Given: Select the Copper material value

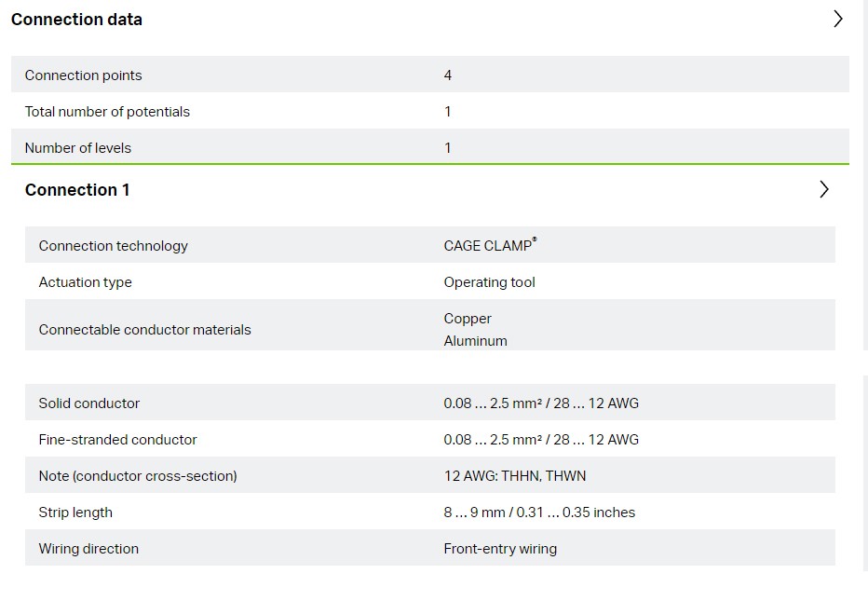Looking at the screenshot, I should 468,319.
